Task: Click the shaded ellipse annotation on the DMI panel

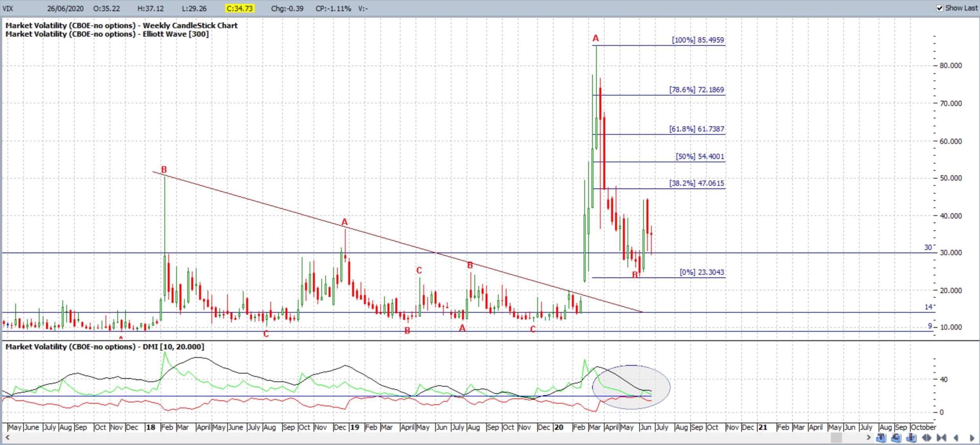Action: point(631,387)
